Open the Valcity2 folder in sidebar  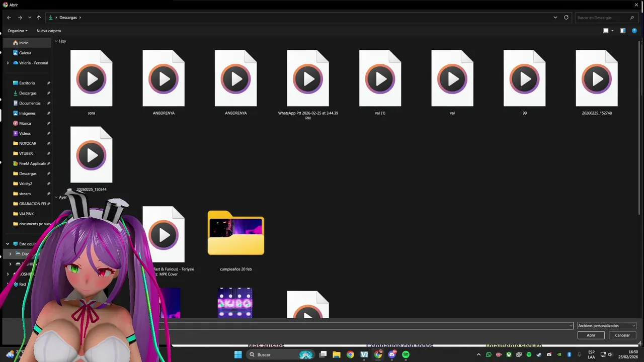pyautogui.click(x=27, y=184)
